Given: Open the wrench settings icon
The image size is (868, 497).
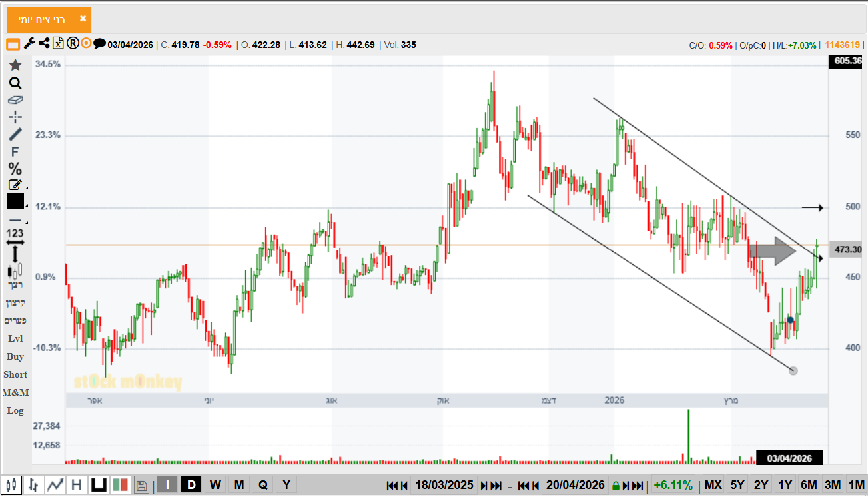Looking at the screenshot, I should [x=29, y=44].
